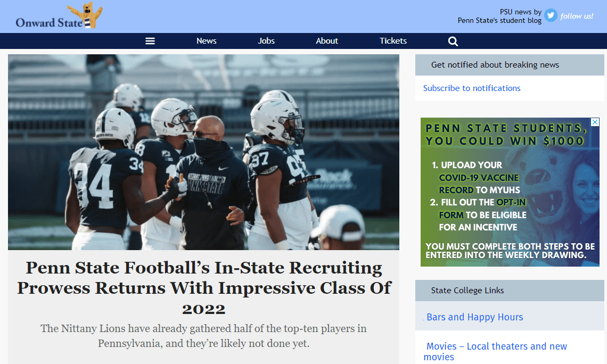Click the follow us! text
The image size is (607, 364).
pyautogui.click(x=577, y=16)
